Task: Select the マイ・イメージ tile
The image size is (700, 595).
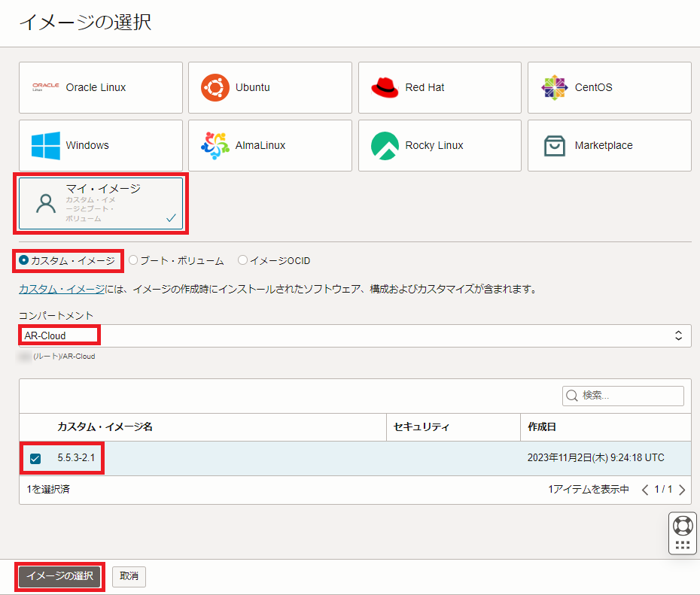Action: 101,203
